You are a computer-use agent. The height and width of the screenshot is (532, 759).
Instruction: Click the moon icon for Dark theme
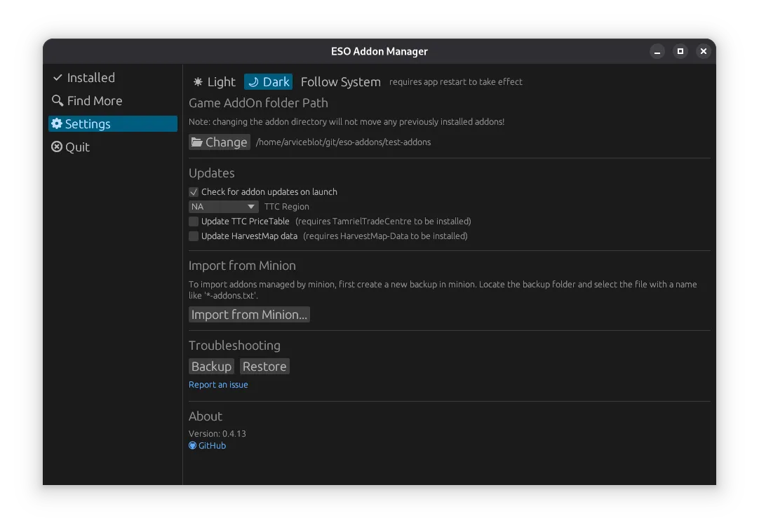point(253,82)
